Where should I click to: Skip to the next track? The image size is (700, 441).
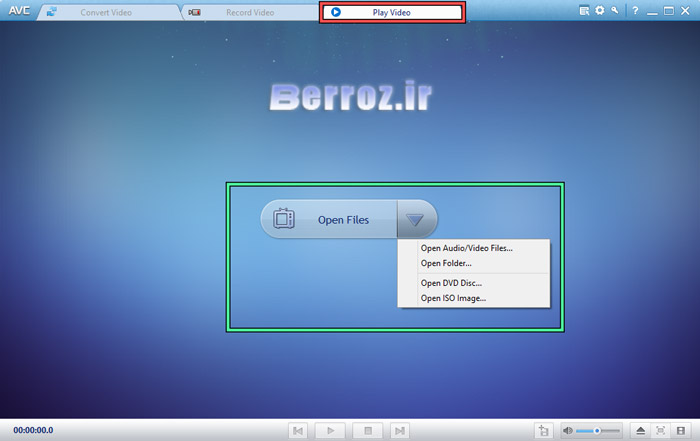(x=400, y=431)
